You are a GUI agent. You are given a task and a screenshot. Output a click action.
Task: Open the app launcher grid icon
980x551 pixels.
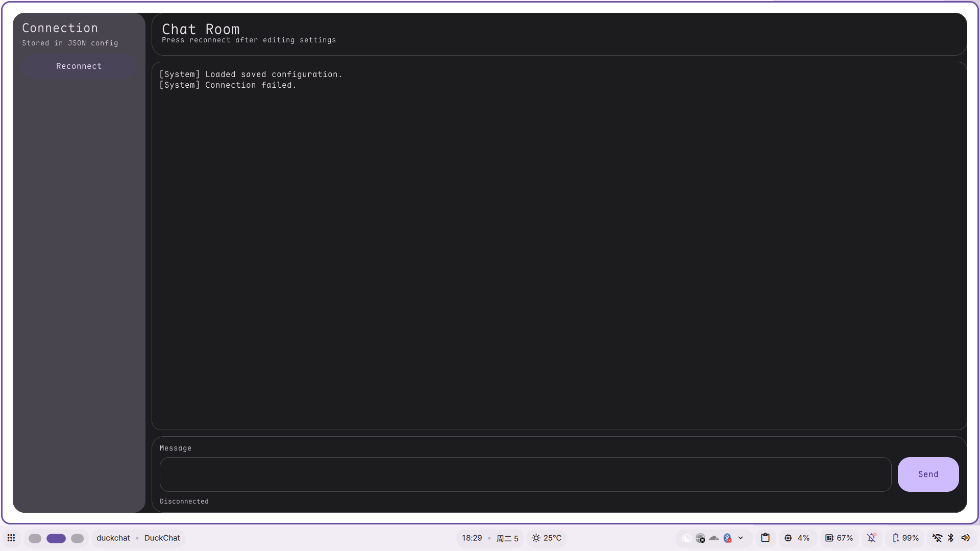click(11, 538)
